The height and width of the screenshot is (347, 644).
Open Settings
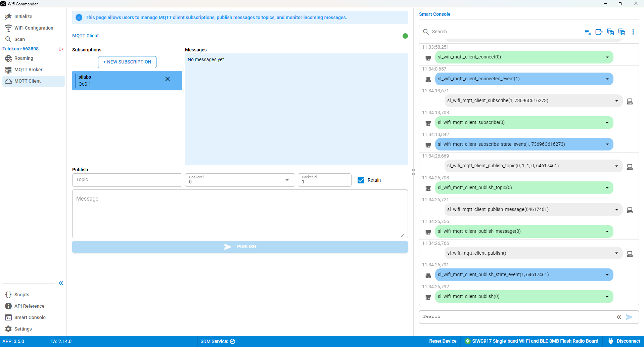coord(34,329)
